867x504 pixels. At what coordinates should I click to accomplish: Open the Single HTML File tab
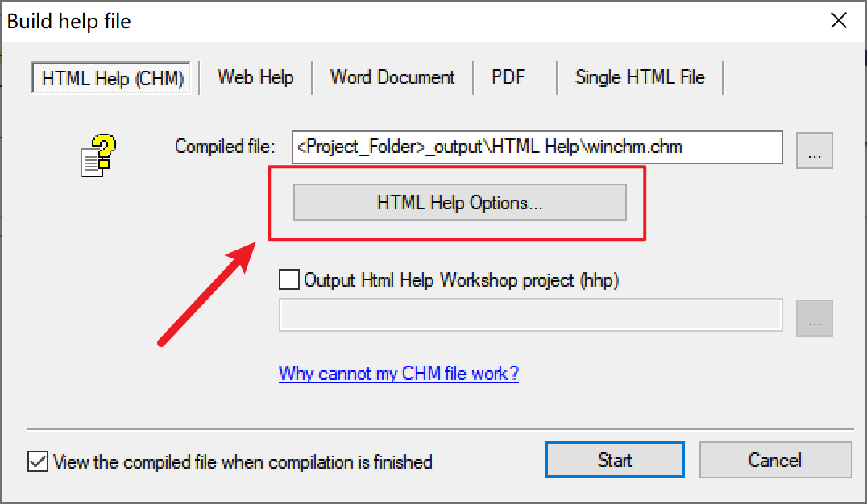click(x=640, y=77)
